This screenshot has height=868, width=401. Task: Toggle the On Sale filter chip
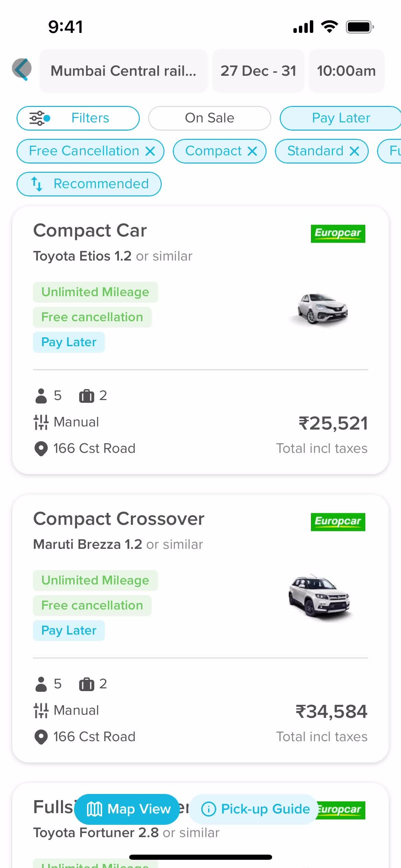click(x=209, y=118)
